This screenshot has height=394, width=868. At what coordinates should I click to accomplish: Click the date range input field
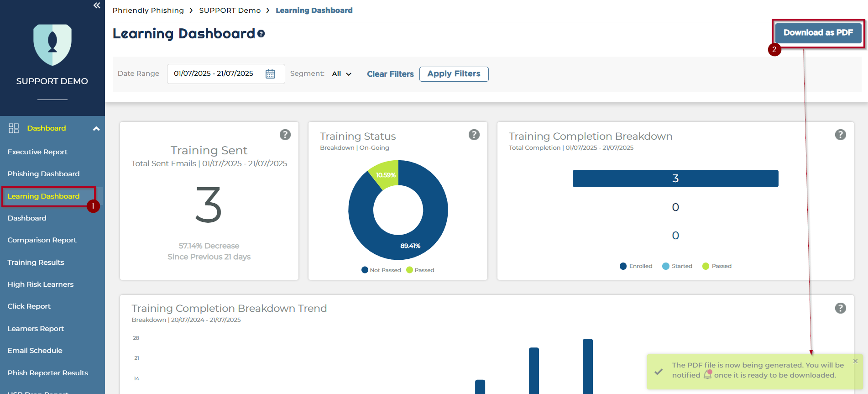click(214, 74)
